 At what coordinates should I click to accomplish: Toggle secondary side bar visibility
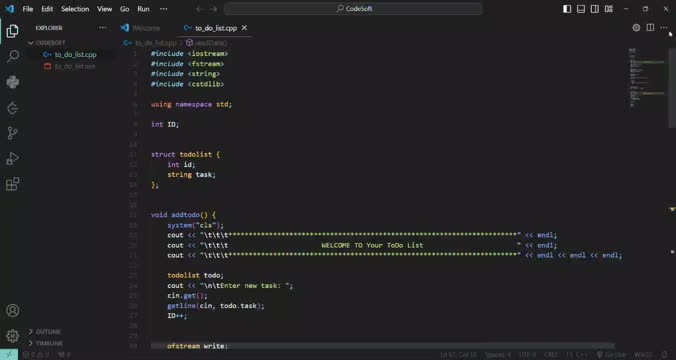point(595,9)
